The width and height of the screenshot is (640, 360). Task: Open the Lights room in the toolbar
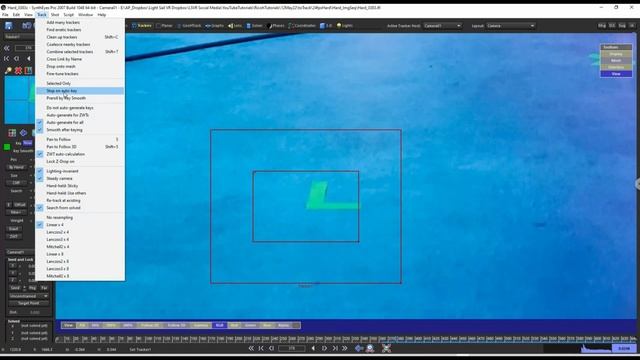[344, 26]
